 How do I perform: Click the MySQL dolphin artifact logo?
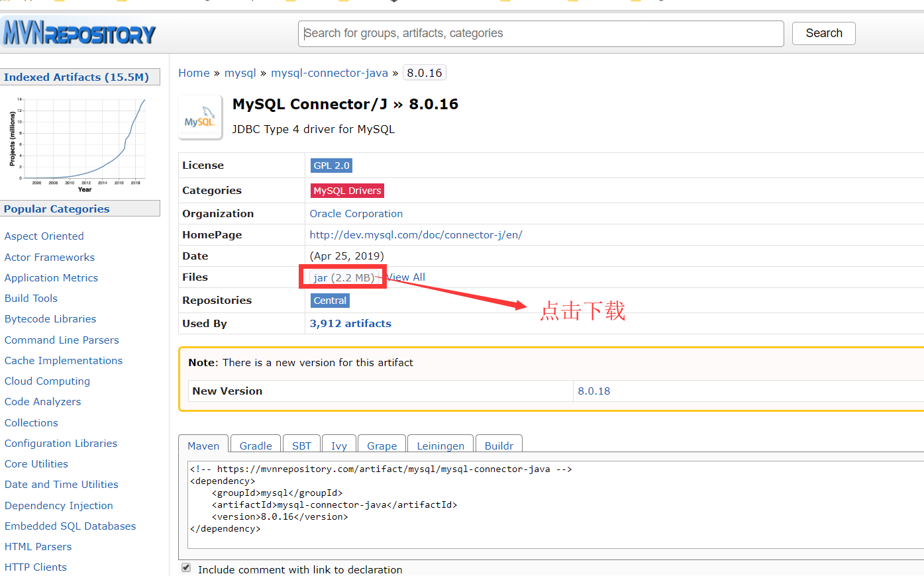pos(200,117)
